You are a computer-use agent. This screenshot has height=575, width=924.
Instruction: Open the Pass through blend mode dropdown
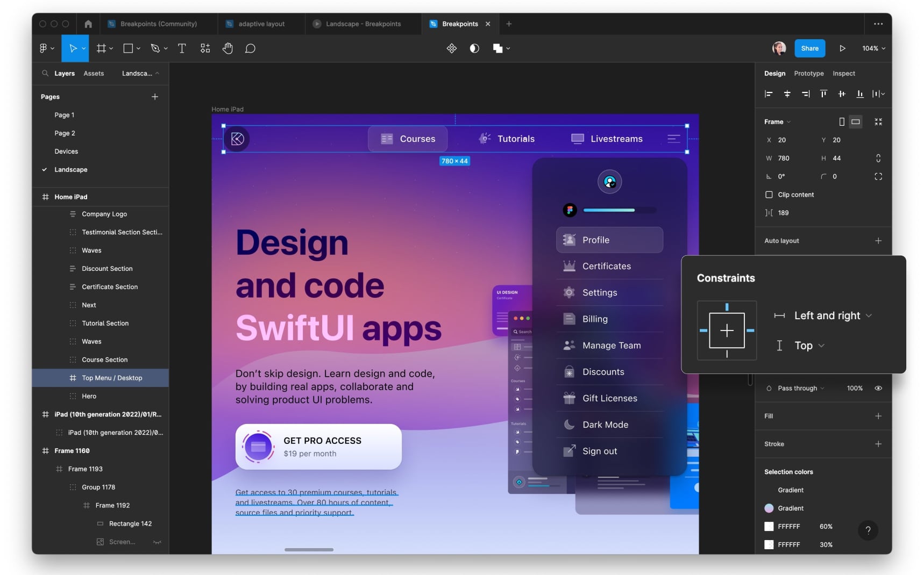801,388
